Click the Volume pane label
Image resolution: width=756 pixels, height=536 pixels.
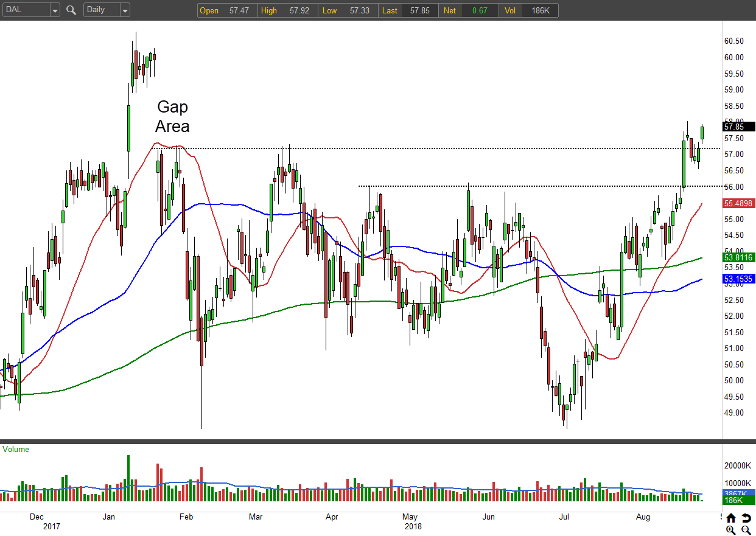click(16, 450)
